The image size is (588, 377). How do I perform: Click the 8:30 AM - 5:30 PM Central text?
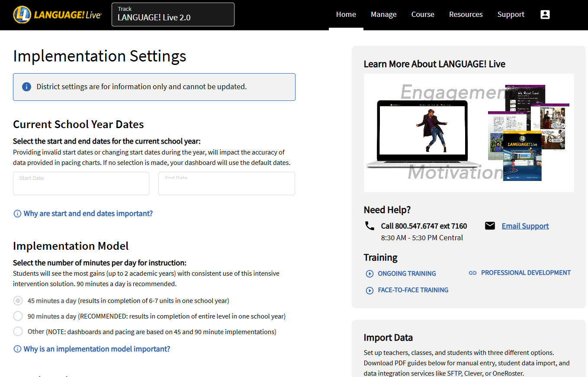click(x=422, y=238)
